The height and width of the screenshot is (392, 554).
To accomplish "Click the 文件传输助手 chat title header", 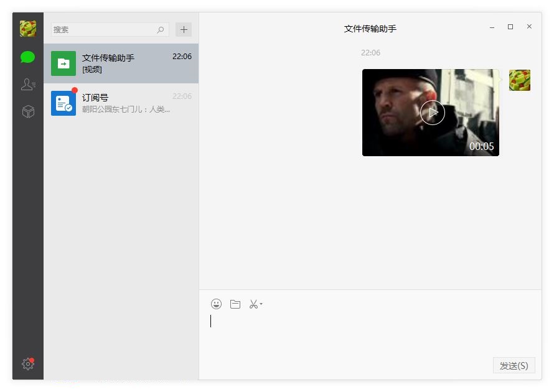I will point(370,29).
